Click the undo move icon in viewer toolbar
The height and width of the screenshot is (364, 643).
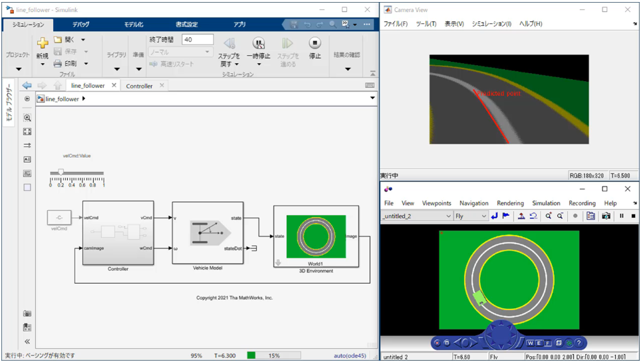[x=533, y=216]
